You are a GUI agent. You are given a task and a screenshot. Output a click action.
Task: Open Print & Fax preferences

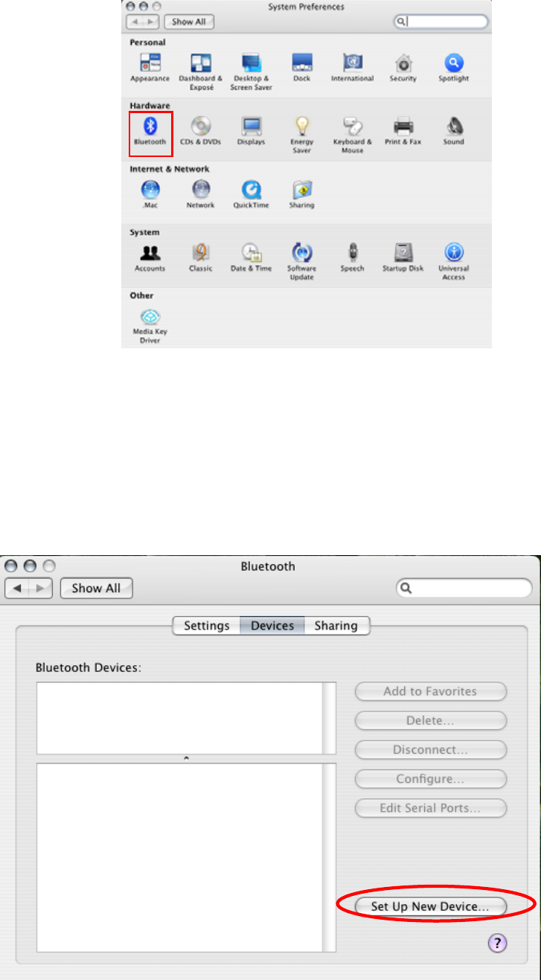point(403,130)
